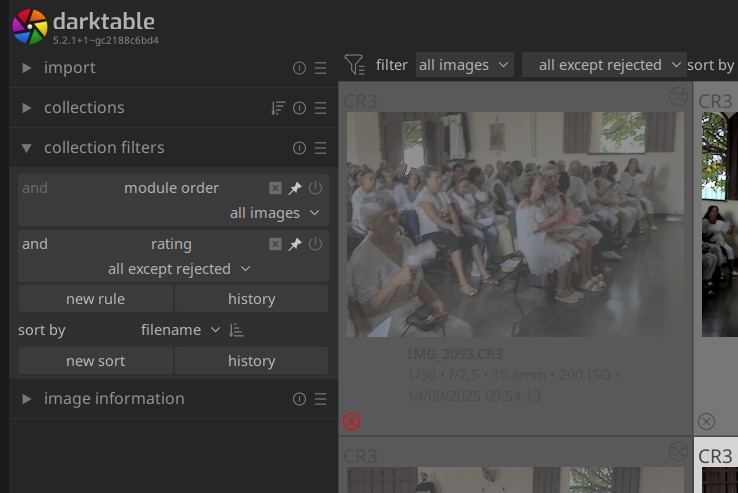Collapse the collection filters panel
The width and height of the screenshot is (738, 493).
click(x=27, y=148)
